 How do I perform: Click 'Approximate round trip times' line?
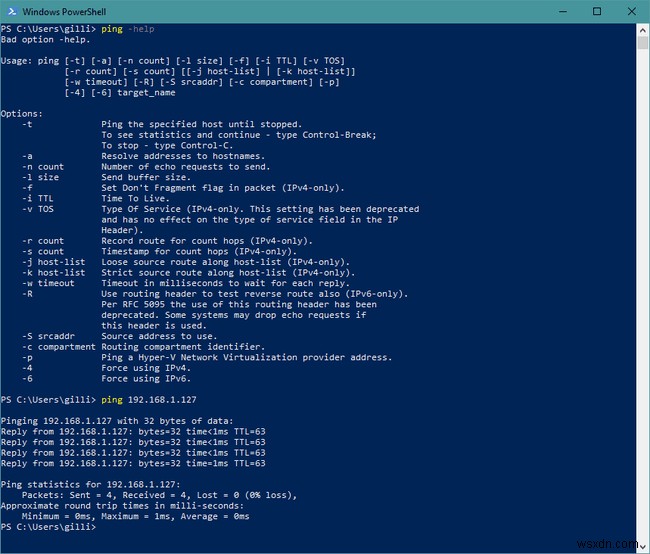tap(122, 506)
